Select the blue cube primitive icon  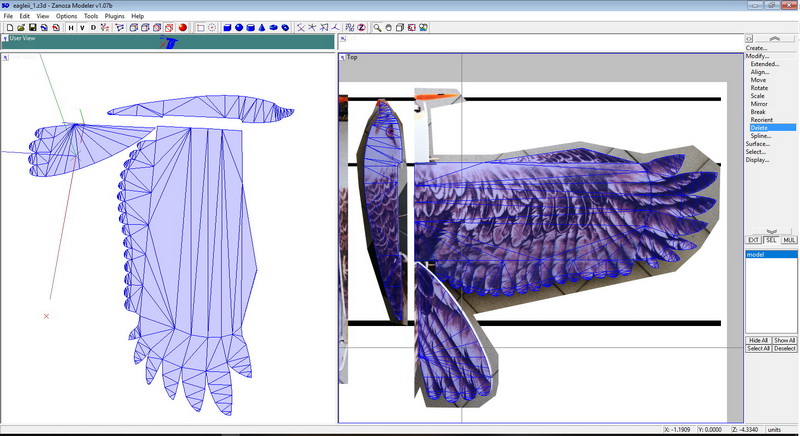(x=228, y=28)
